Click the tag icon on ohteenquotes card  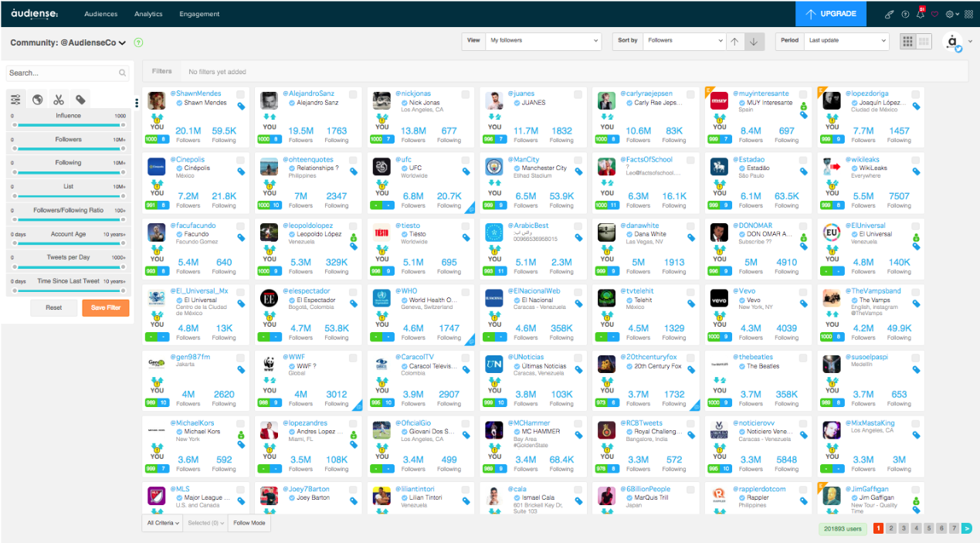(x=354, y=172)
